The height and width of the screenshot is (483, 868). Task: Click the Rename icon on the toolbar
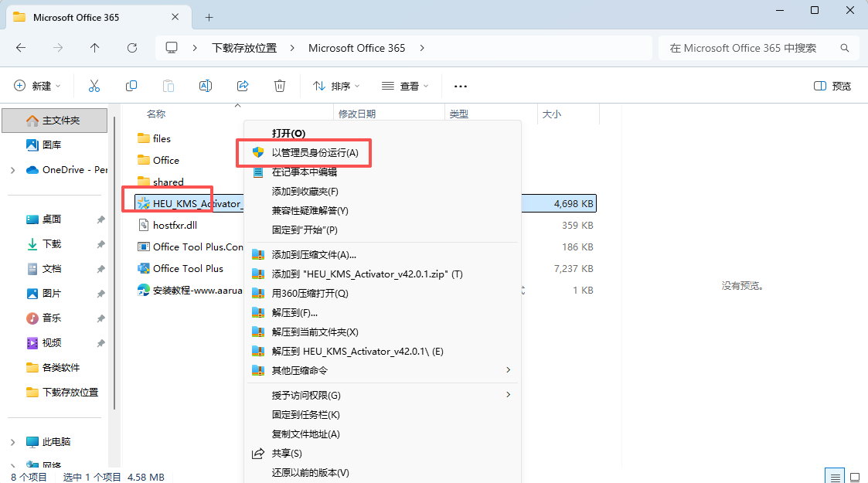tap(206, 85)
